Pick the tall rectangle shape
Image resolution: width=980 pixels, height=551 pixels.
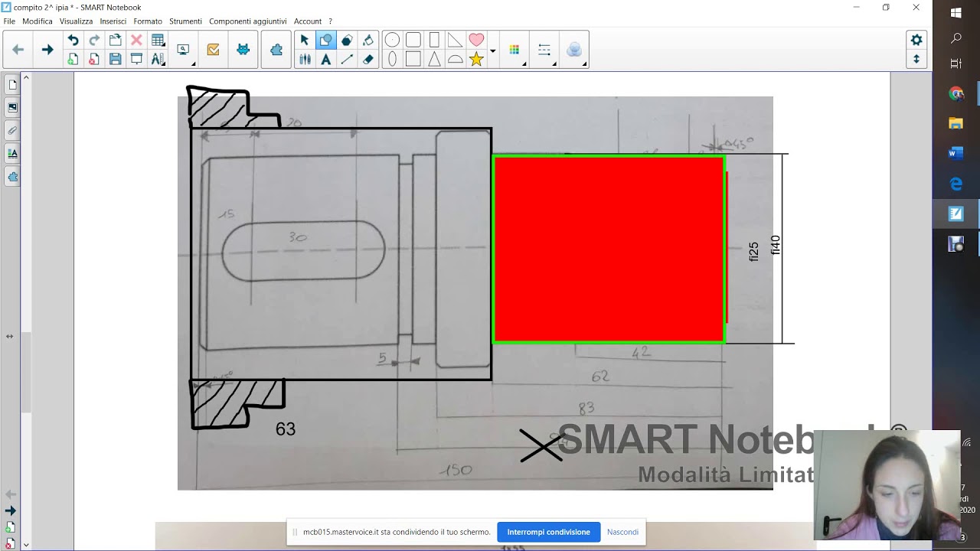(x=434, y=40)
